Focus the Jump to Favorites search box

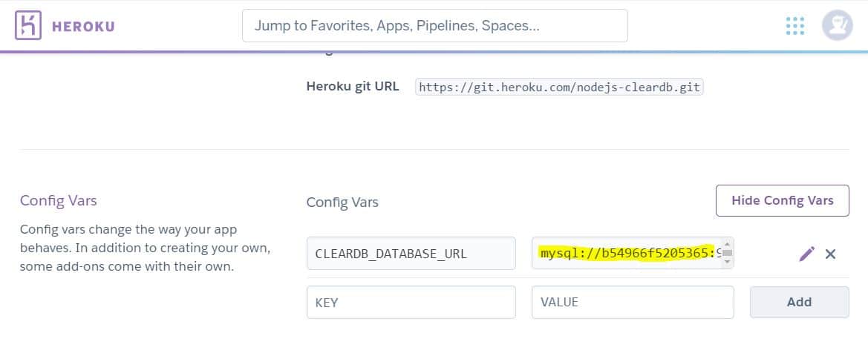pos(434,25)
